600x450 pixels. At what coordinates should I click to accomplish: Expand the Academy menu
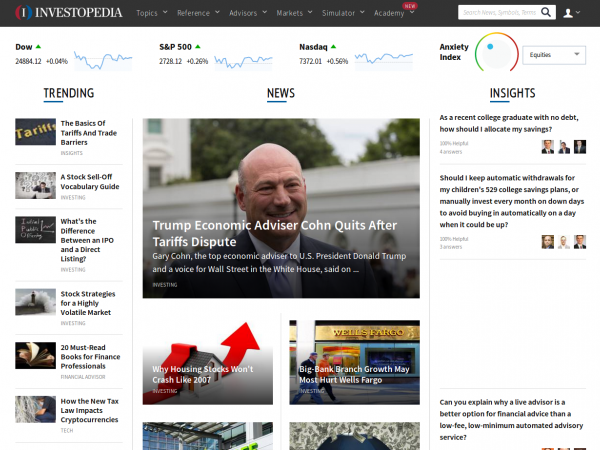pyautogui.click(x=394, y=13)
